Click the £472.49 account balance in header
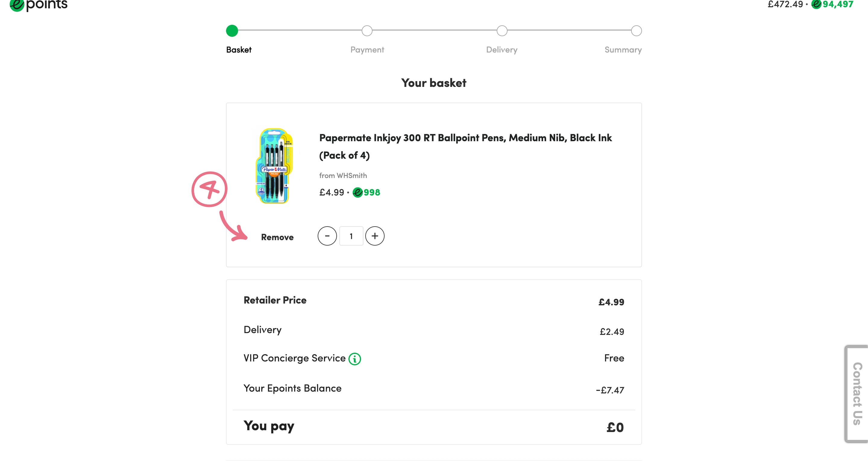868x461 pixels. click(x=785, y=5)
